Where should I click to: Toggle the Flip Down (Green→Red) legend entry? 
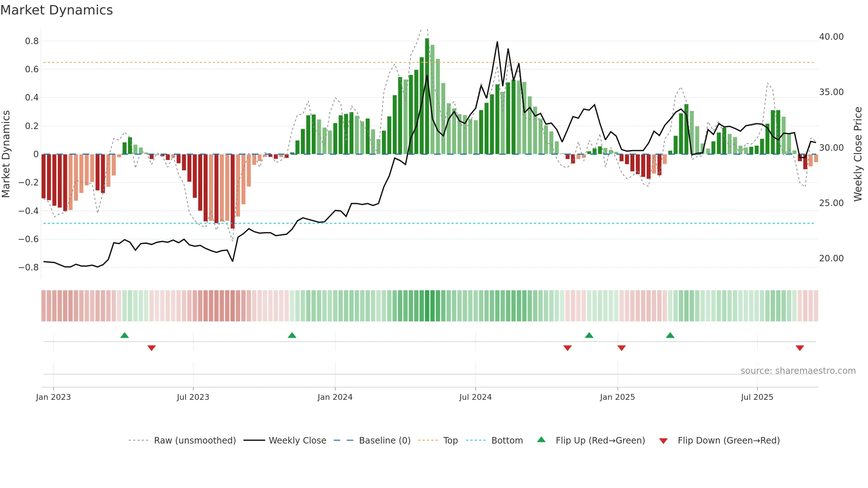click(719, 440)
